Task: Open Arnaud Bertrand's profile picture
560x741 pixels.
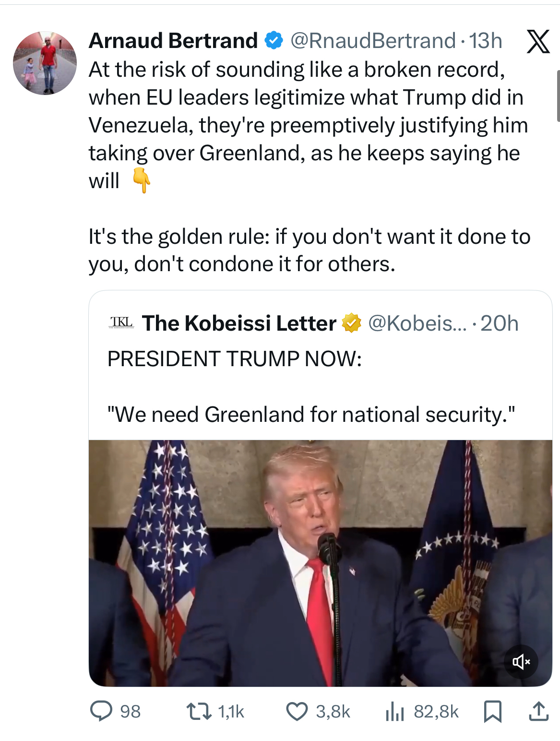Action: (45, 63)
